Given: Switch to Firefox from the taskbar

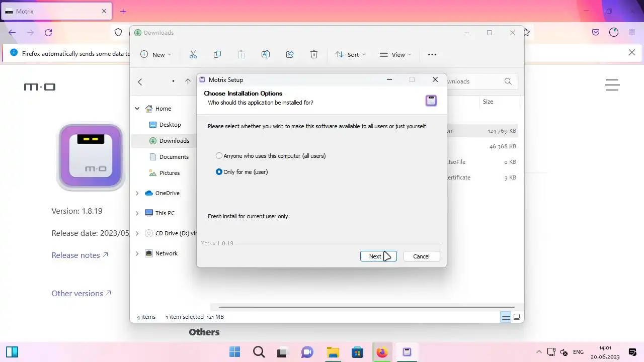Looking at the screenshot, I should 382,352.
